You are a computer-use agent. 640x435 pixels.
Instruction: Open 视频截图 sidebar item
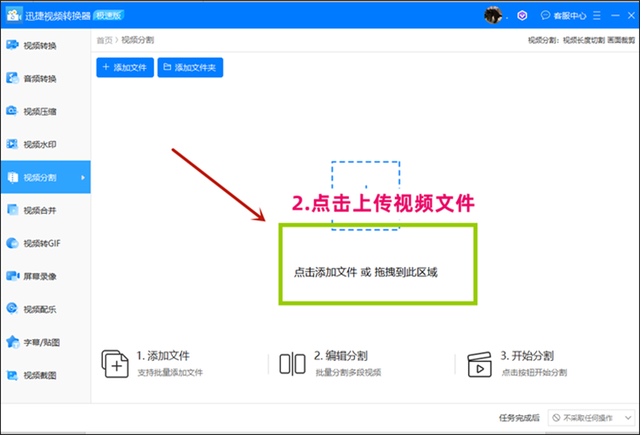(x=40, y=375)
